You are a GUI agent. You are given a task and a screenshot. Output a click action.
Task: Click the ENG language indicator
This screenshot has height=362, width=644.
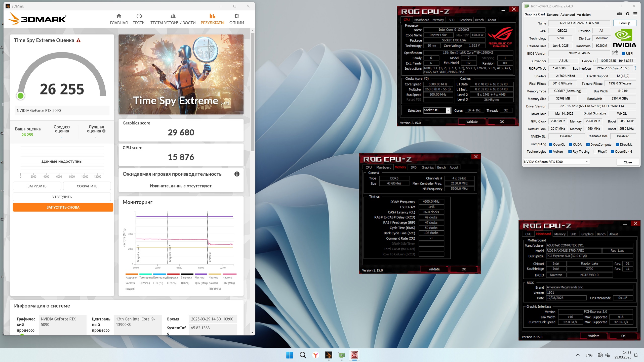[589, 355]
